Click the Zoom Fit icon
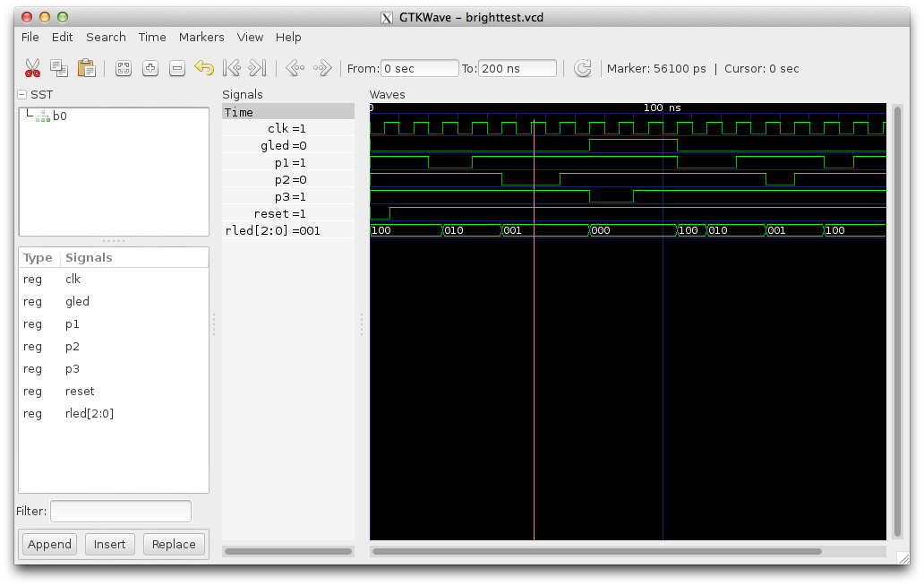The width and height of the screenshot is (924, 586). [x=124, y=68]
